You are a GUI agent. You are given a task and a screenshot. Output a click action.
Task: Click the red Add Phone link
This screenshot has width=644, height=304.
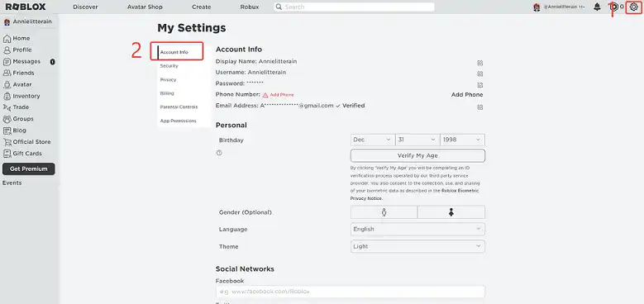pos(282,95)
